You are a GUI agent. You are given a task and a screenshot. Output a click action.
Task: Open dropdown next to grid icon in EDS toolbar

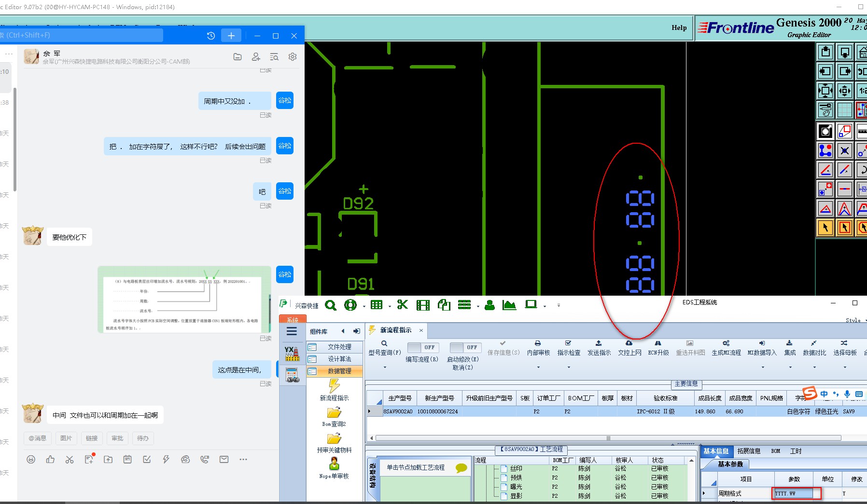390,306
